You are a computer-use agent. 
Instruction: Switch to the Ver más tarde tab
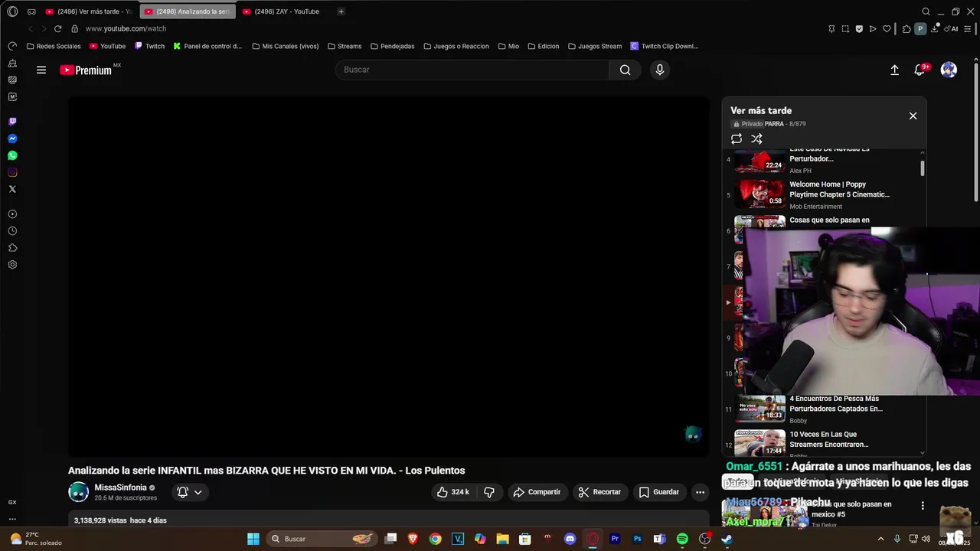89,11
